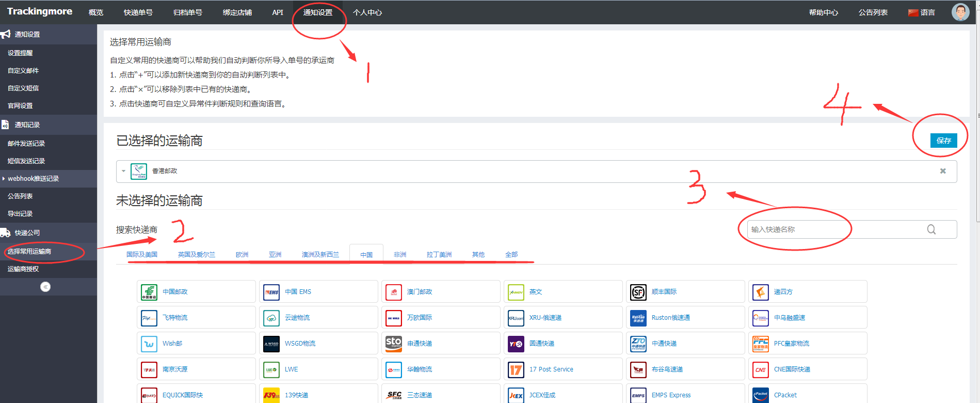Click the 递四方 carrier logo
This screenshot has height=403, width=980.
(761, 292)
